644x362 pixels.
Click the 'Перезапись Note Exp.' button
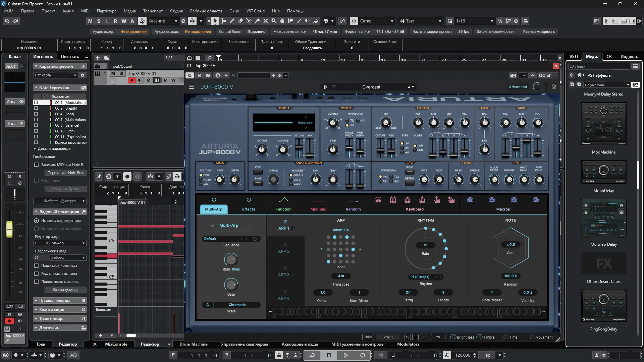coord(65,173)
